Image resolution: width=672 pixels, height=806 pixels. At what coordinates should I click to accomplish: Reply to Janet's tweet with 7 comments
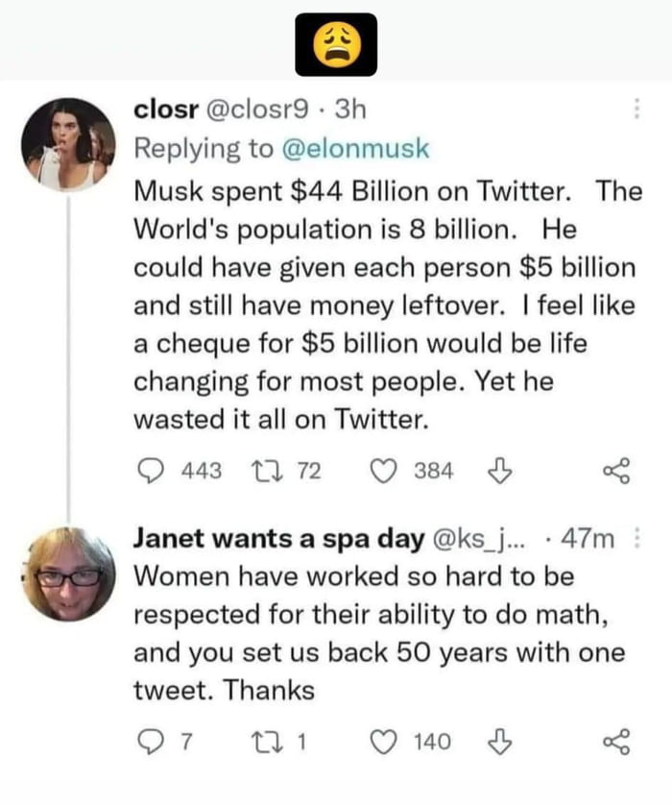coord(153,742)
